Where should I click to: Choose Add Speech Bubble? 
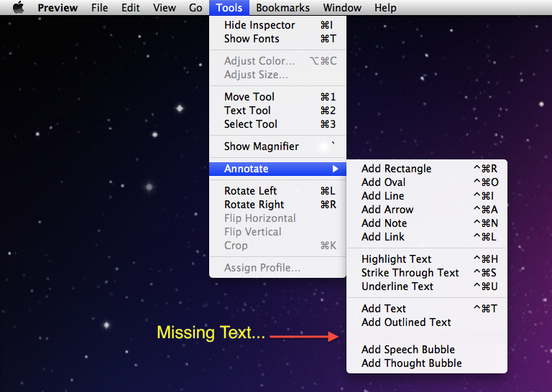[x=427, y=350]
